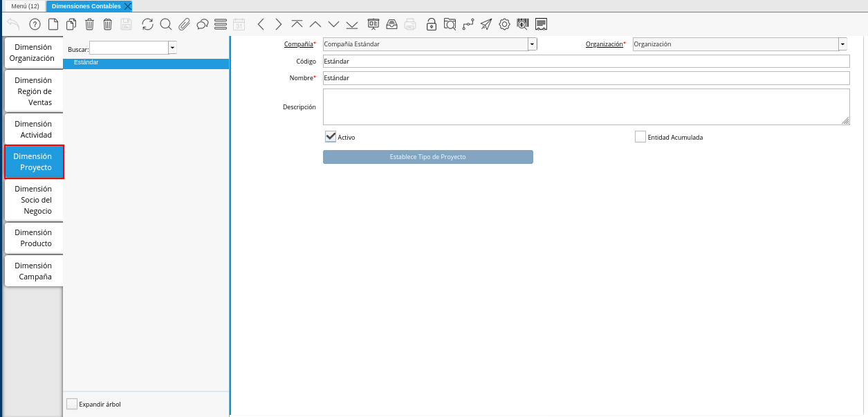This screenshot has height=417, width=868.
Task: Create a new record with the blank page icon
Action: (53, 24)
